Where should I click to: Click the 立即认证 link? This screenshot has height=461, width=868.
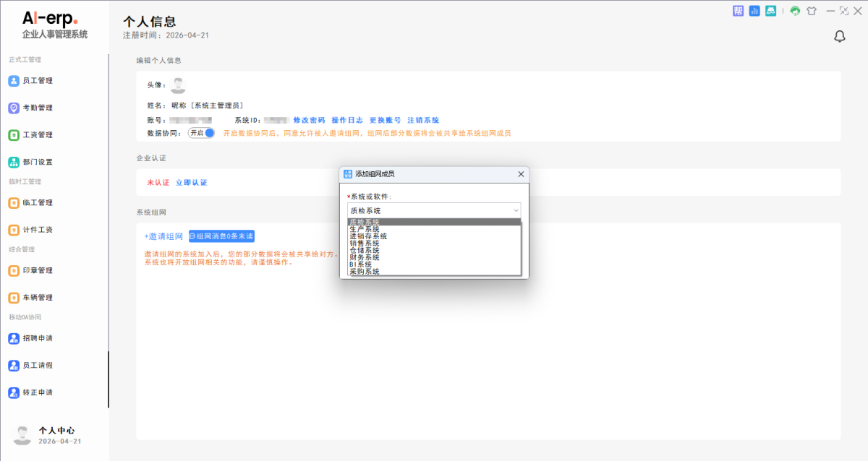pos(191,183)
